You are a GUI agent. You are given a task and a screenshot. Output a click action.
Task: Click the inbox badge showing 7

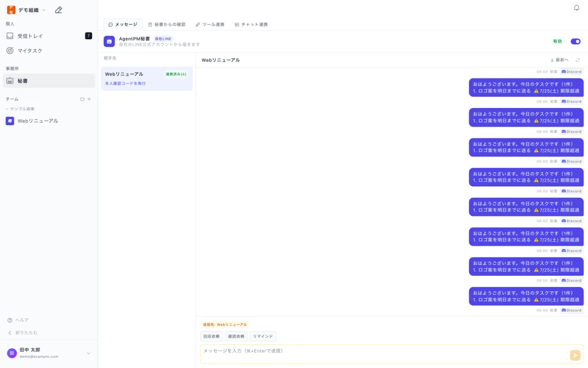tap(88, 36)
